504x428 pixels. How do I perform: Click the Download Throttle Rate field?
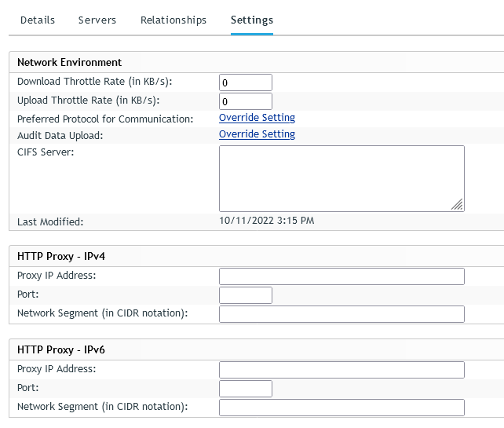[x=245, y=82]
